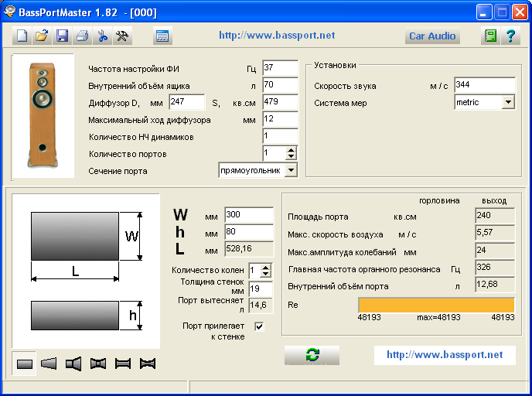Select the double-flared port with center section icon
The width and height of the screenshot is (532, 396).
tap(98, 364)
